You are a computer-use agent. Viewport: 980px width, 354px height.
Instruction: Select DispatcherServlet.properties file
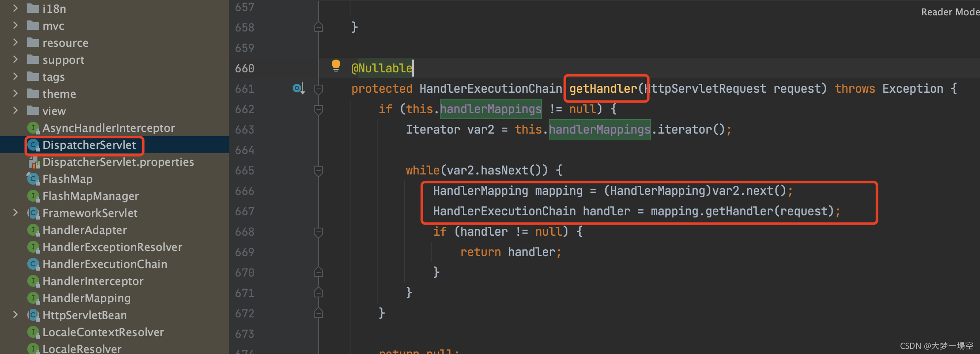pos(118,162)
